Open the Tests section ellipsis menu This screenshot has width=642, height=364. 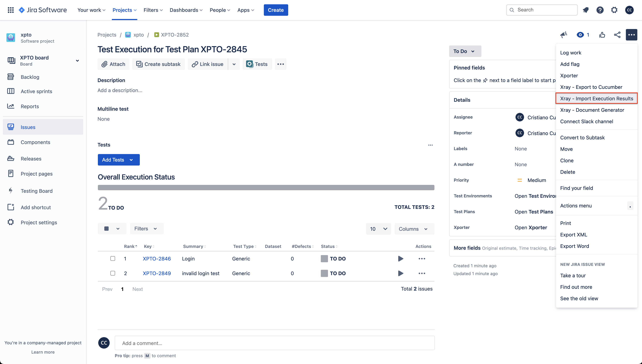[x=430, y=145]
